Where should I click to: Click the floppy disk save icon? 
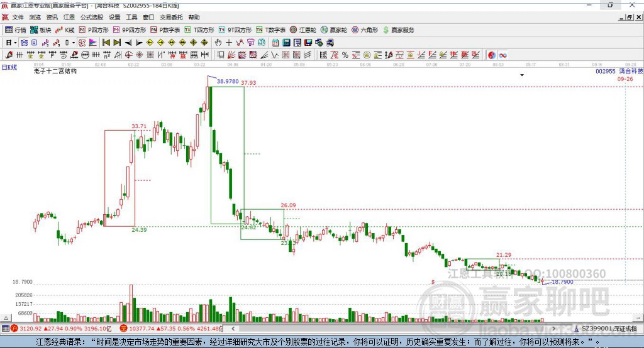pyautogui.click(x=308, y=43)
